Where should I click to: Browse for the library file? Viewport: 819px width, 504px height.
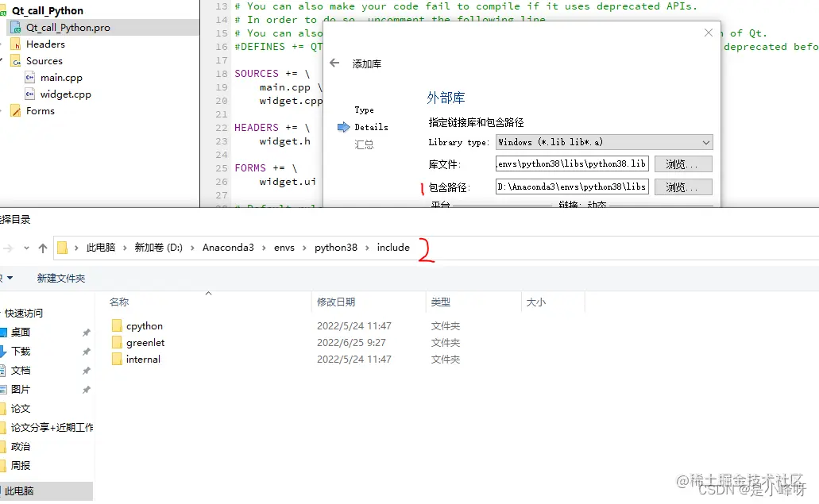point(683,164)
